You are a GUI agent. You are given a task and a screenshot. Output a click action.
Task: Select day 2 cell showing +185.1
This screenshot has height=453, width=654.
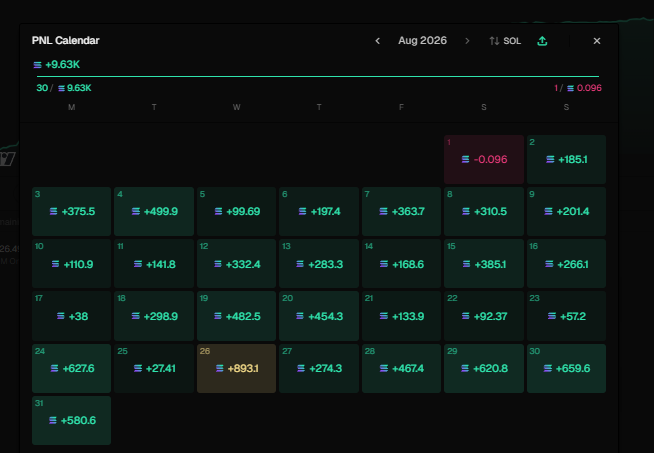[566, 159]
